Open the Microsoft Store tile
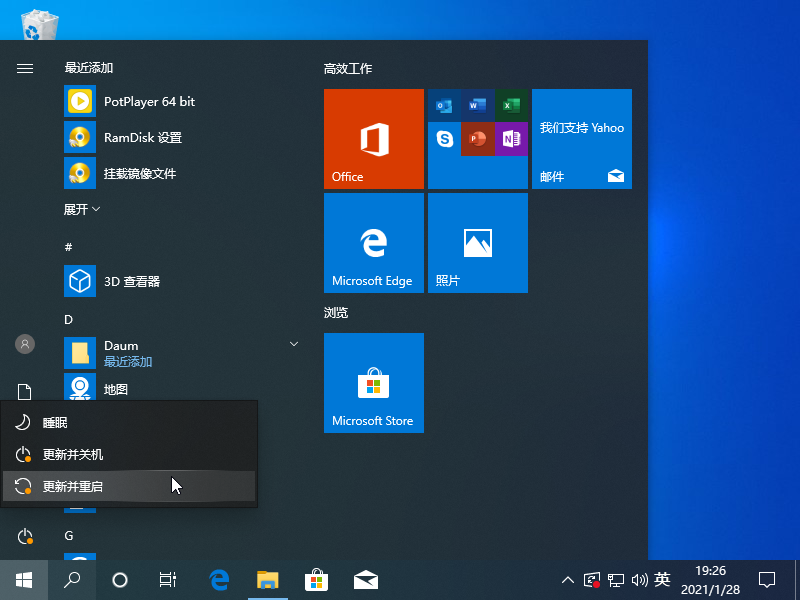Viewport: 800px width, 600px height. [x=374, y=383]
